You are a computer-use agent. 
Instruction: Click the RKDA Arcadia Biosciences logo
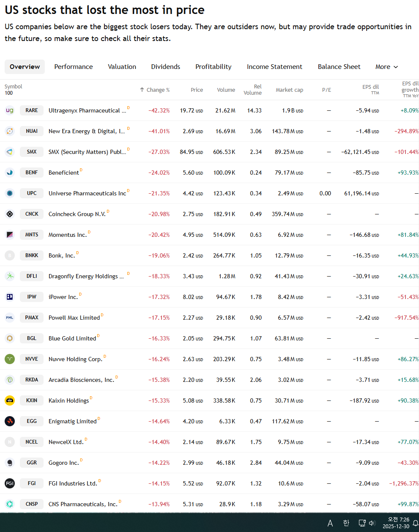point(10,380)
